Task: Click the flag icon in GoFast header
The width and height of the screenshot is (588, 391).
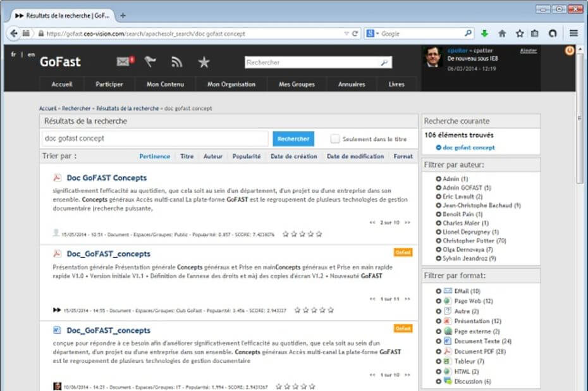Action: [150, 62]
